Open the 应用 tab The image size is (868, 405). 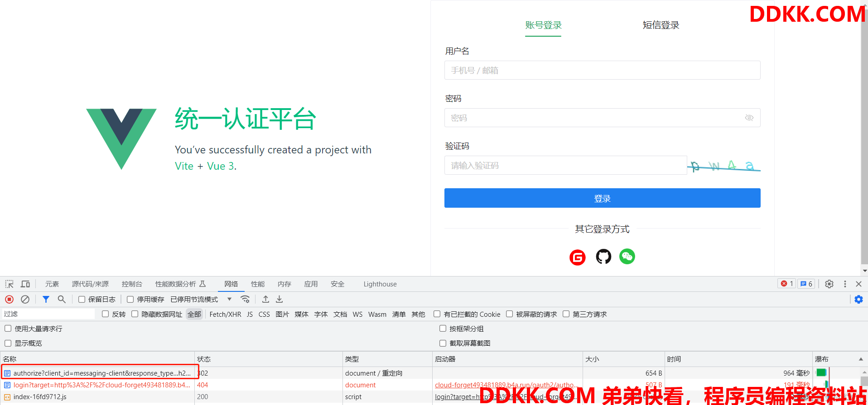311,284
